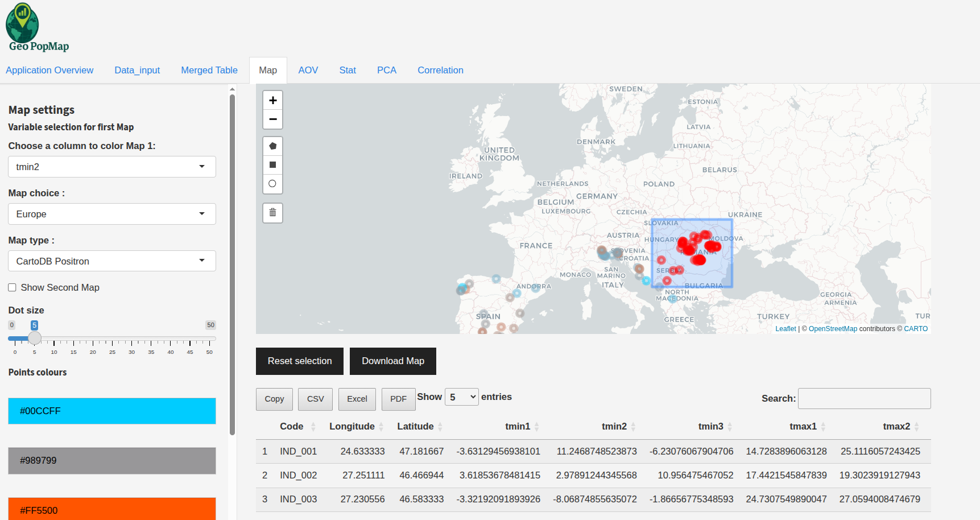Select the rectangle draw tool
The width and height of the screenshot is (980, 520).
click(272, 165)
